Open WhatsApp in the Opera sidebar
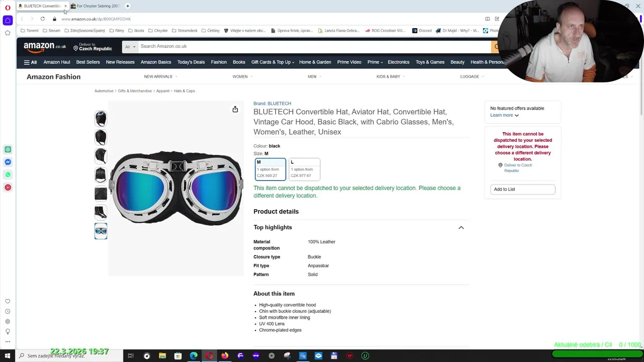 tap(8, 174)
